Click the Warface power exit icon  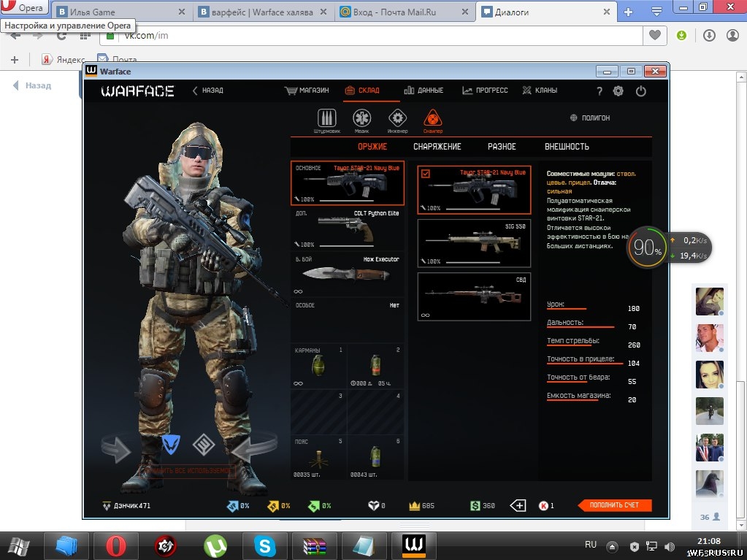tap(641, 91)
